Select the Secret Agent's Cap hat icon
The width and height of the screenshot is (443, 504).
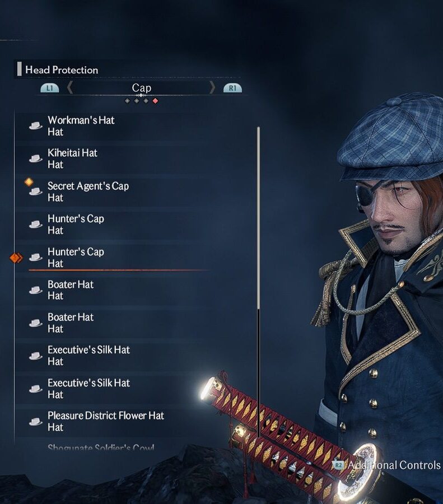pyautogui.click(x=35, y=192)
